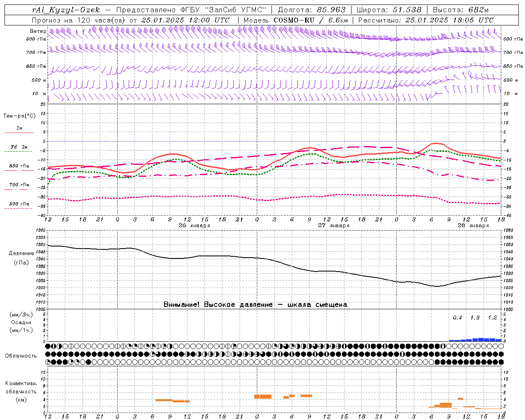Click the 27 января date label
Image resolution: width=525 pixels, height=420 pixels.
(x=334, y=226)
